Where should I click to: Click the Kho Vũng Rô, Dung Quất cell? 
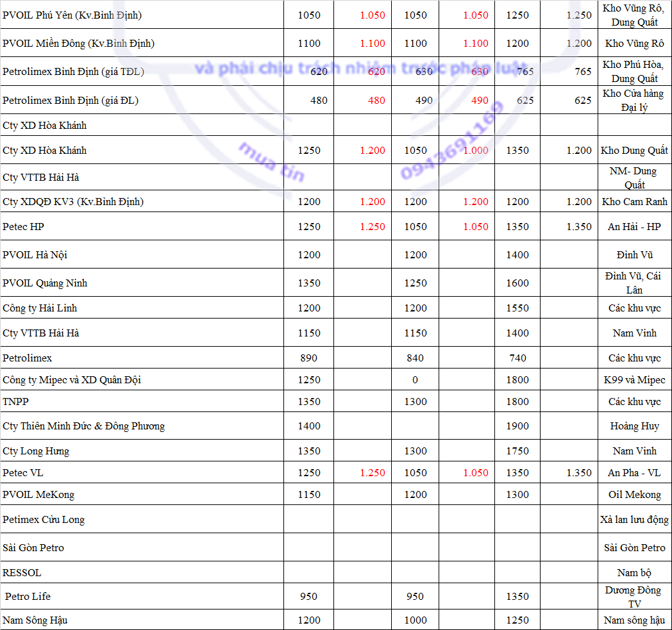tap(634, 15)
